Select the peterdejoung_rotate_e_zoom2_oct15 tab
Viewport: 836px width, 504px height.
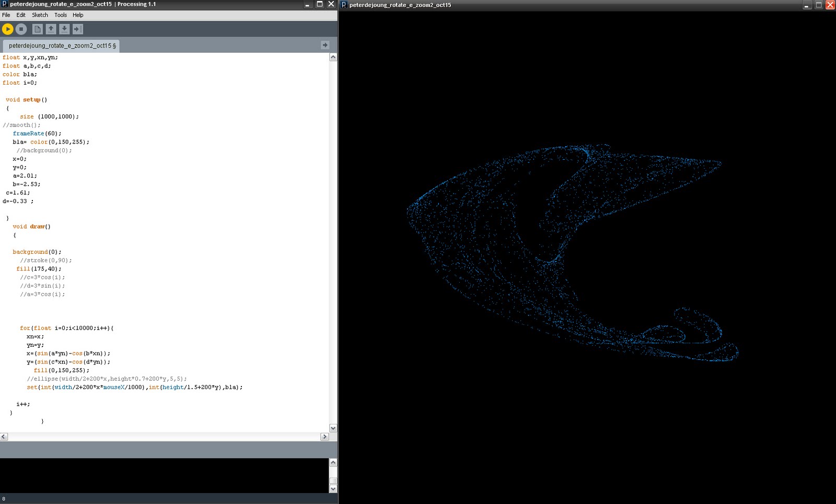[59, 45]
